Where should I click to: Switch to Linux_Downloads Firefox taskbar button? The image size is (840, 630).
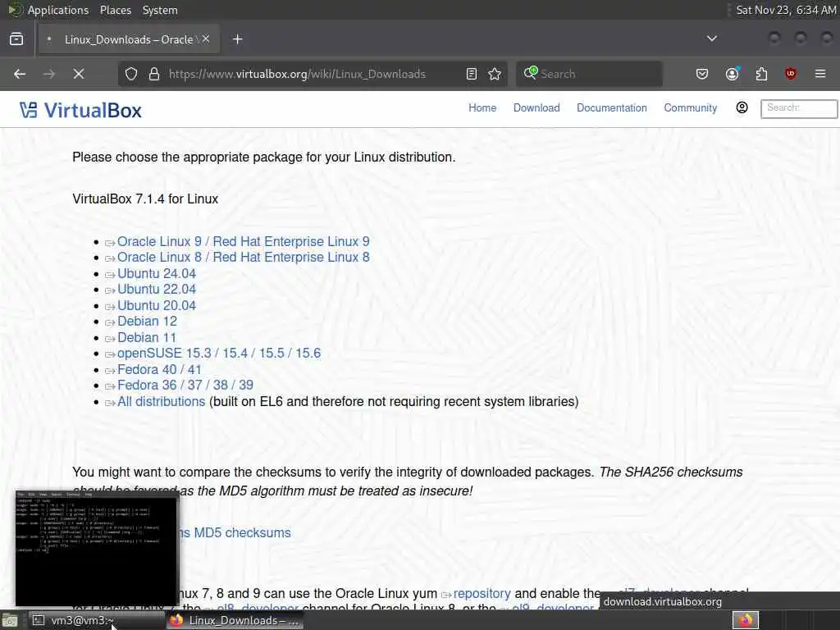tap(235, 620)
